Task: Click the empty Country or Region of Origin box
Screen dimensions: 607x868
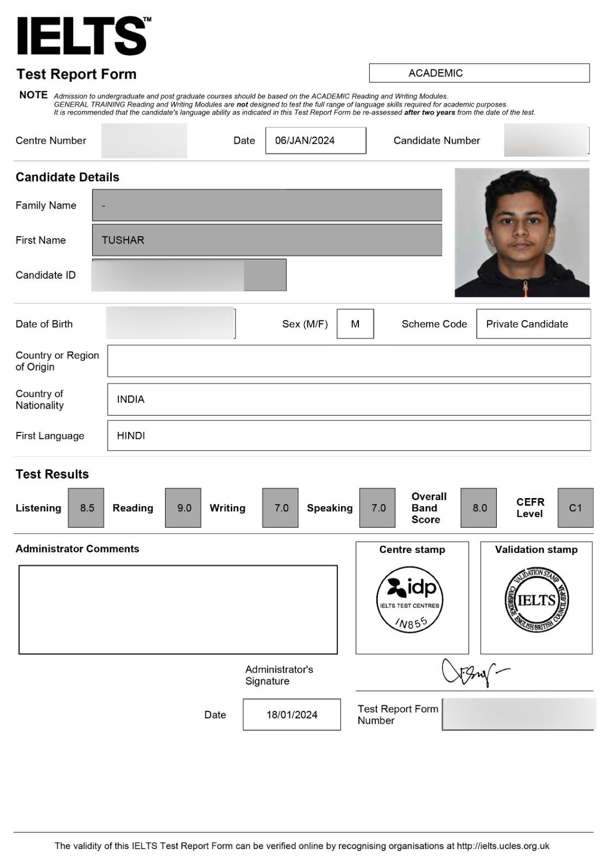Action: point(349,361)
